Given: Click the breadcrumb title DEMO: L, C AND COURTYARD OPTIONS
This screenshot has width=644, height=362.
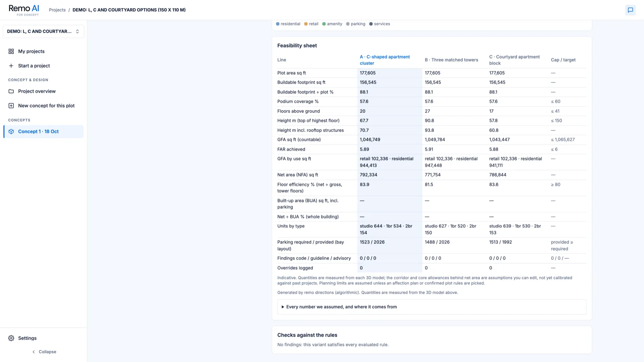Looking at the screenshot, I should point(129,10).
